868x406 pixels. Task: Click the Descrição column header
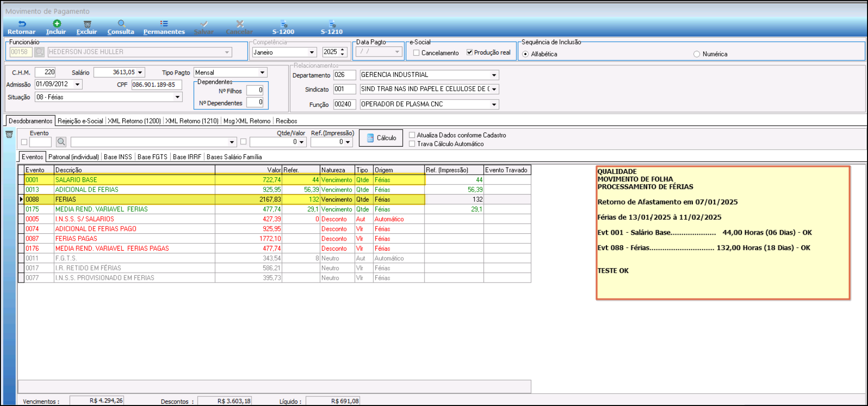pos(134,170)
